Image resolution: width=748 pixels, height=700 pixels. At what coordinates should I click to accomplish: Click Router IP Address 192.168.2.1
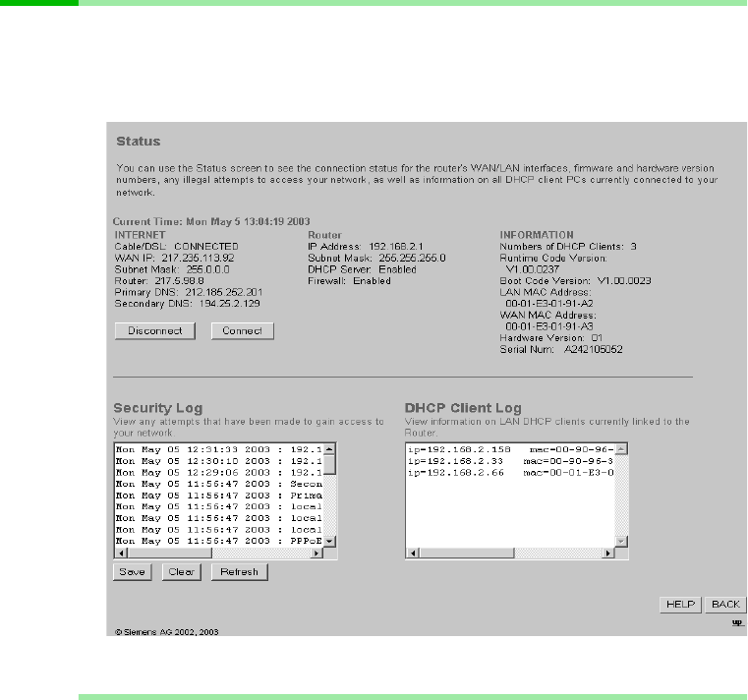(x=396, y=247)
